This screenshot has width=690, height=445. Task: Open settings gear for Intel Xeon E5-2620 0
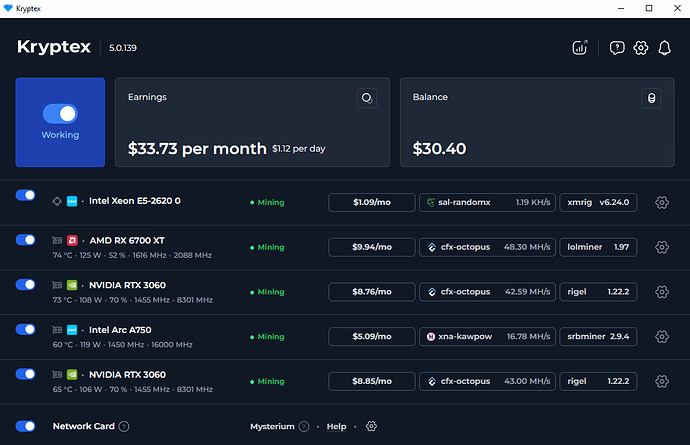662,202
